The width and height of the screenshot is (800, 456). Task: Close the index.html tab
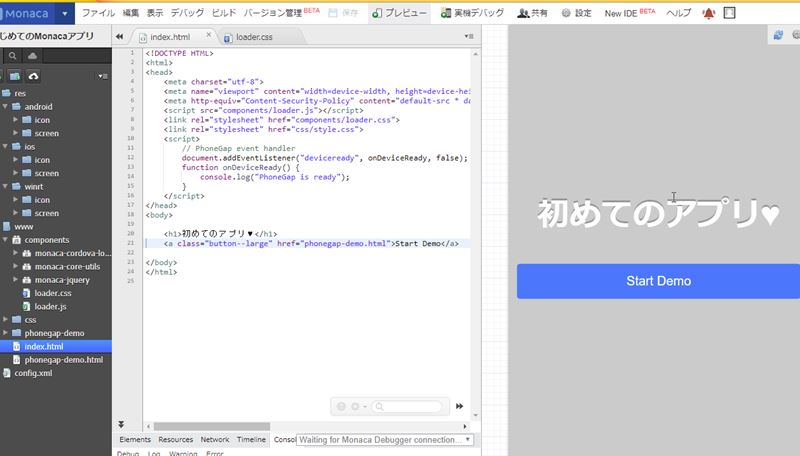point(209,35)
